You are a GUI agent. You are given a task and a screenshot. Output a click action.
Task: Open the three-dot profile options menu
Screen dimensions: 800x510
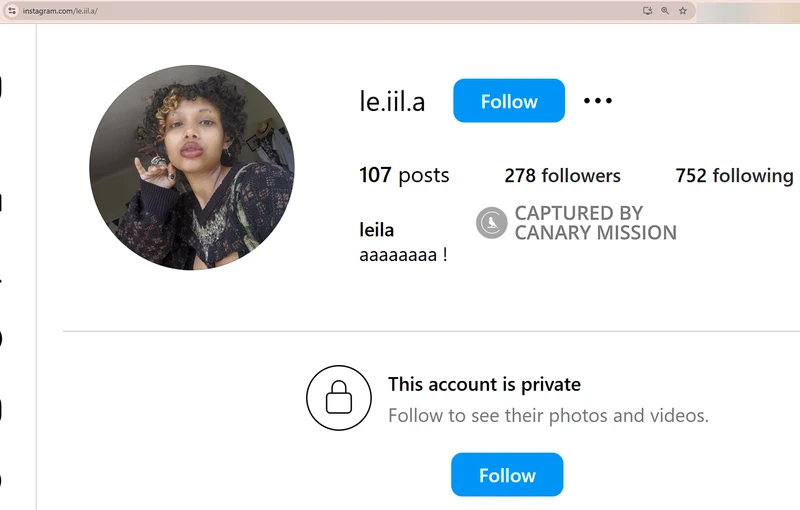[x=597, y=100]
